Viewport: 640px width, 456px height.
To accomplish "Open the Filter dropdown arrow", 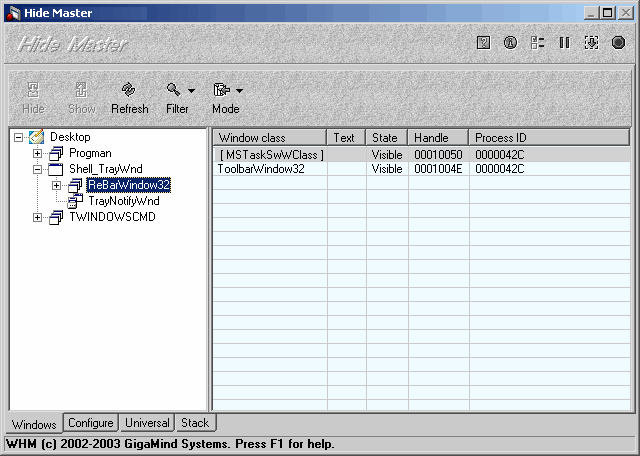I will coord(191,91).
